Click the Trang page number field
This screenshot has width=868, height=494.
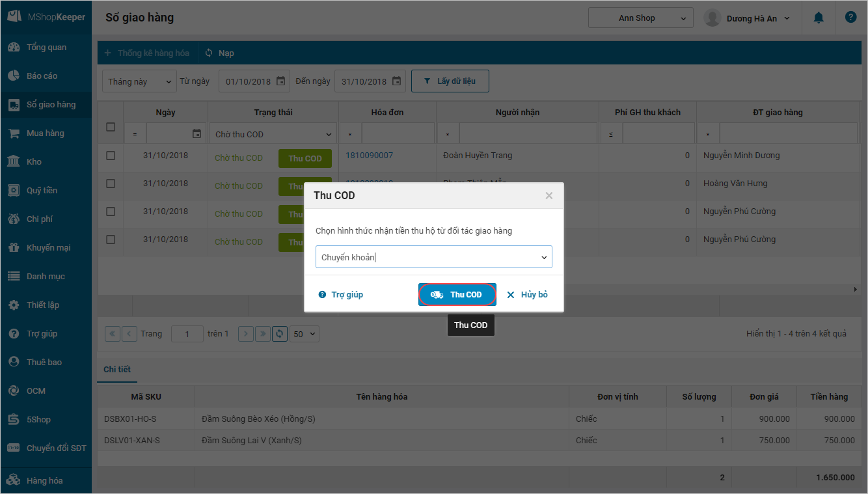point(187,334)
